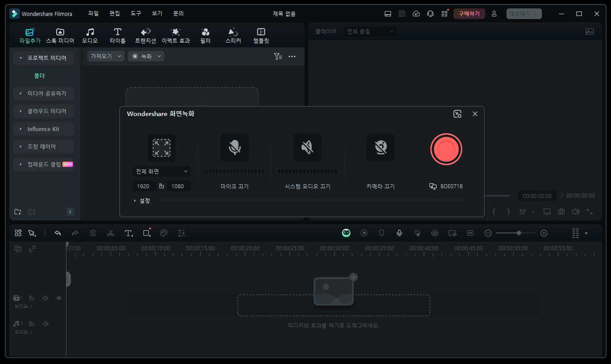Open the 스톡 미디어 tab

tap(60, 36)
